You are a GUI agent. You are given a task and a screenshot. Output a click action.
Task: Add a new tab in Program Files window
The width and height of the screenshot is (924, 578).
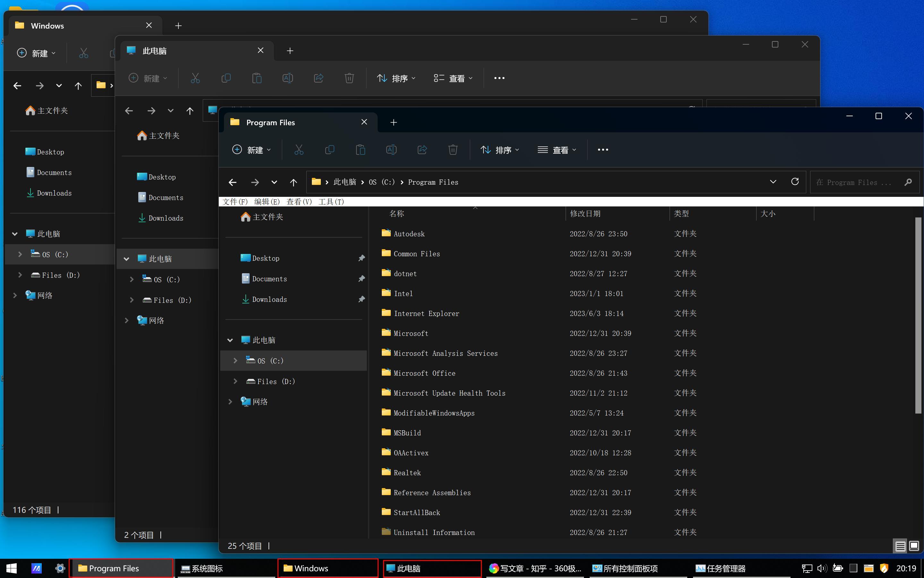pyautogui.click(x=394, y=122)
